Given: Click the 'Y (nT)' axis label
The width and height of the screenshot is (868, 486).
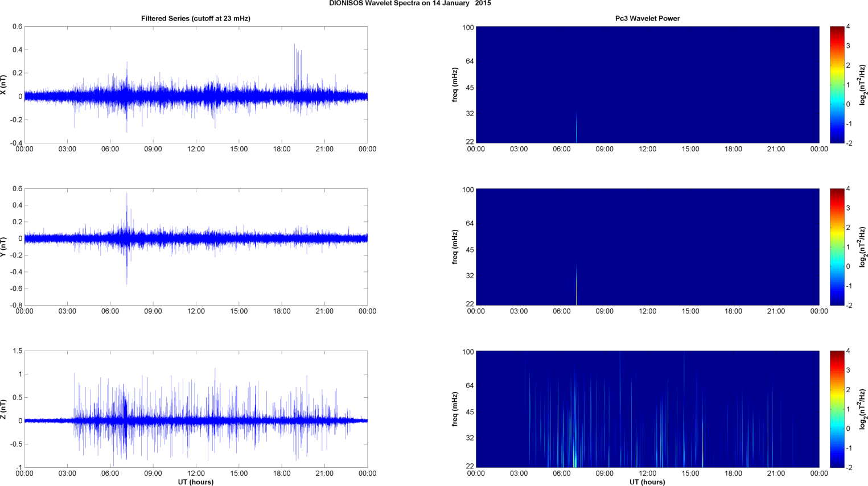Looking at the screenshot, I should click(x=3, y=247).
